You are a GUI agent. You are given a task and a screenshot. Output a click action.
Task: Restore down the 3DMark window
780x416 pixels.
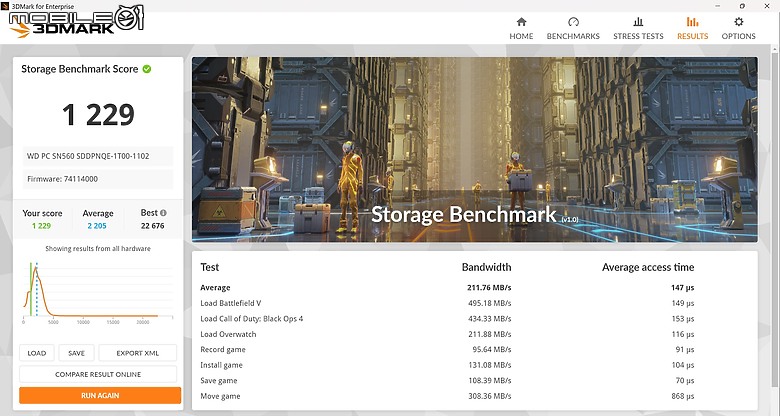742,6
